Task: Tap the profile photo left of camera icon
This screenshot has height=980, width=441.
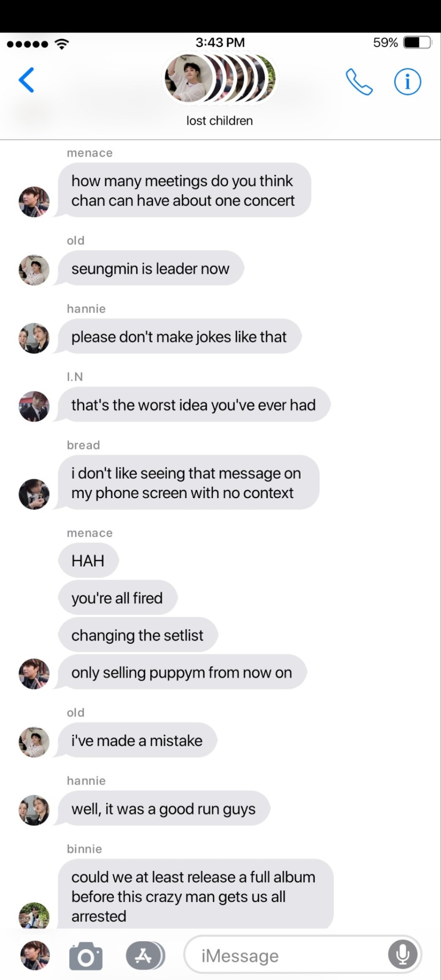Action: (x=35, y=955)
